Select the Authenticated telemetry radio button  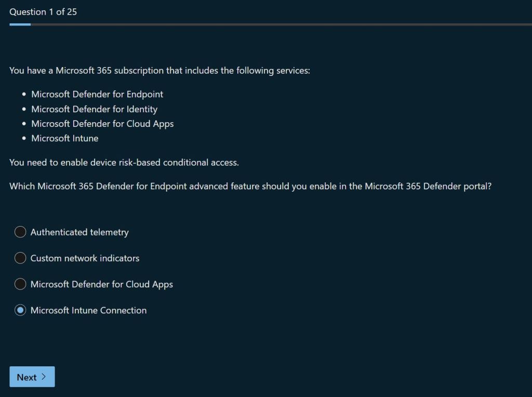[20, 232]
